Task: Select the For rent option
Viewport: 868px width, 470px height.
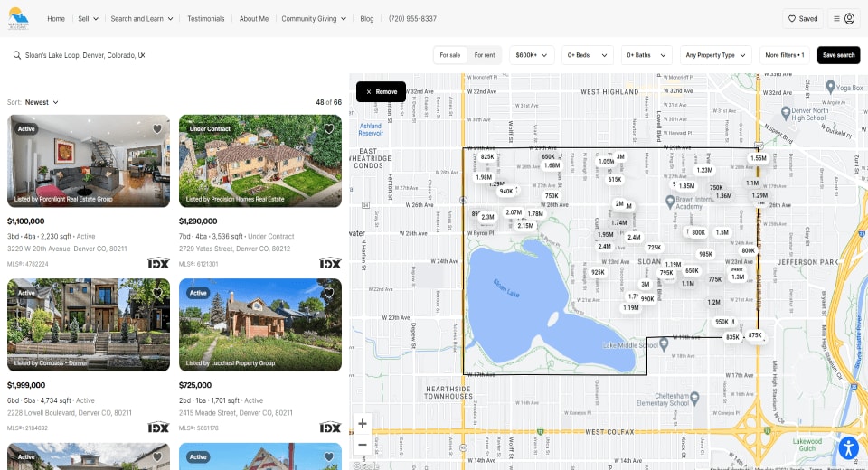Action: point(485,55)
